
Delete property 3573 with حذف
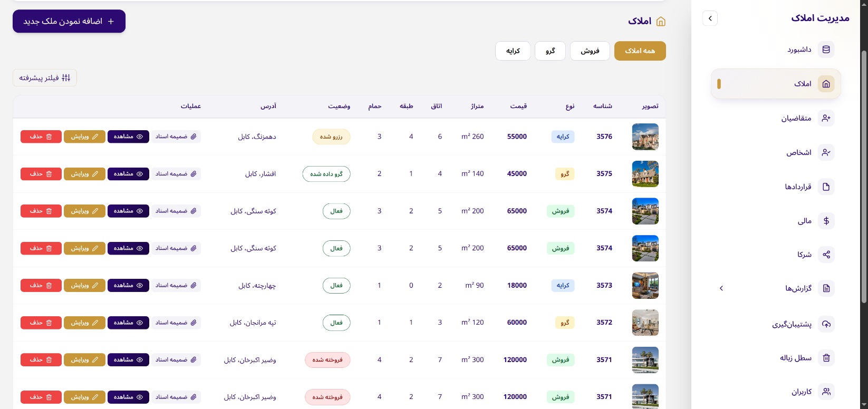[x=41, y=286]
